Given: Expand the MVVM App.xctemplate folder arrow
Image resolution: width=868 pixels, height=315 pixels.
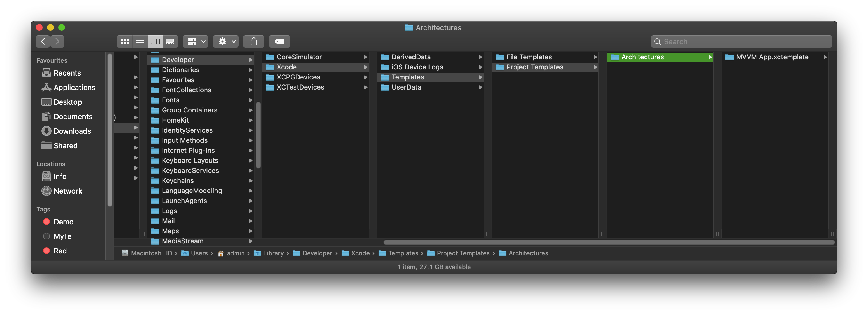Looking at the screenshot, I should point(825,57).
